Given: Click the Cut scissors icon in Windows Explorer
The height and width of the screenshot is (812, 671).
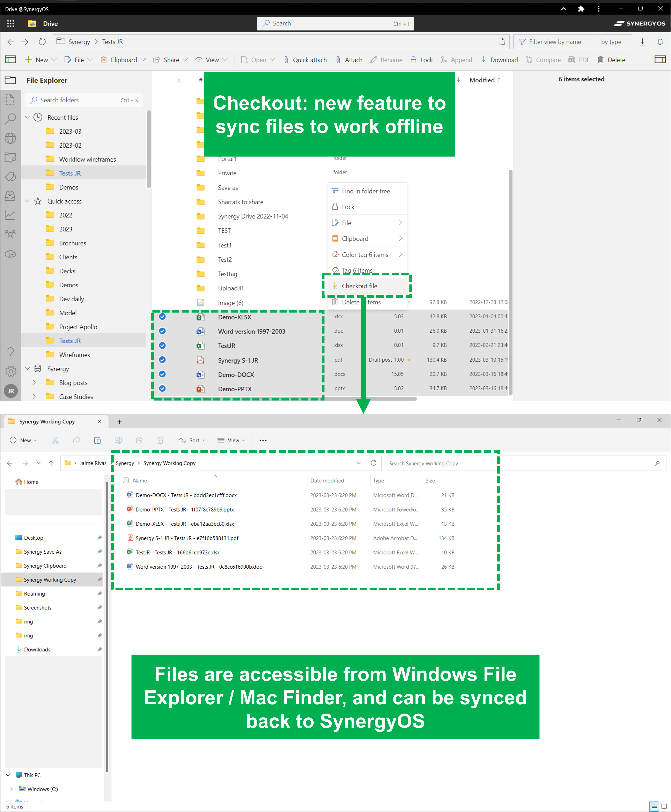Looking at the screenshot, I should 56,440.
